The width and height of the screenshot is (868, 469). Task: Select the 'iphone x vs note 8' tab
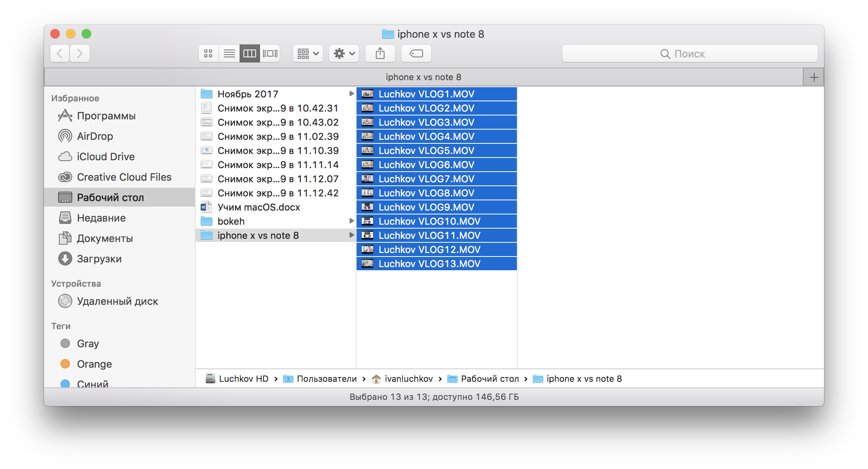(x=423, y=77)
